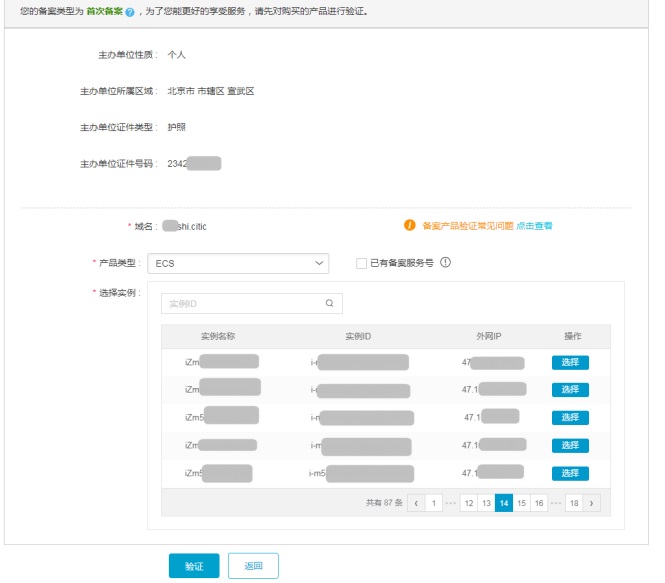Go to previous page using left arrow
This screenshot has width=665, height=583.
(416, 503)
